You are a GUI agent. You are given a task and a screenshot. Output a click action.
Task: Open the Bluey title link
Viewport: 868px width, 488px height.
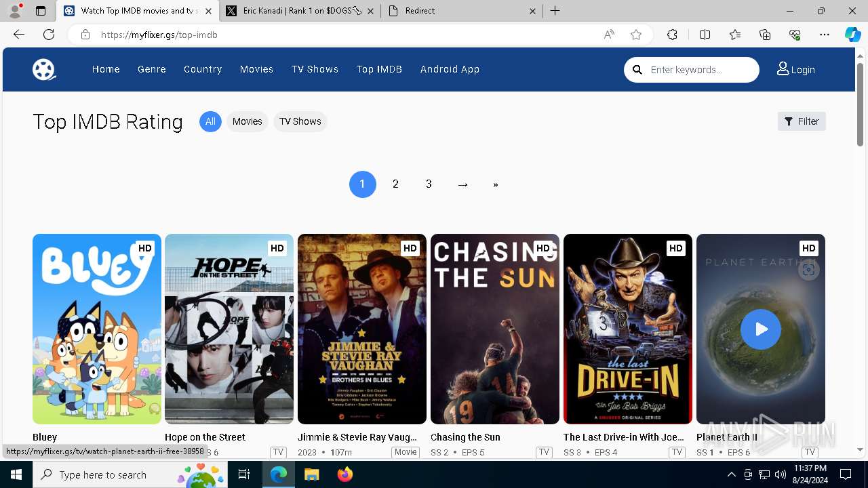[45, 437]
